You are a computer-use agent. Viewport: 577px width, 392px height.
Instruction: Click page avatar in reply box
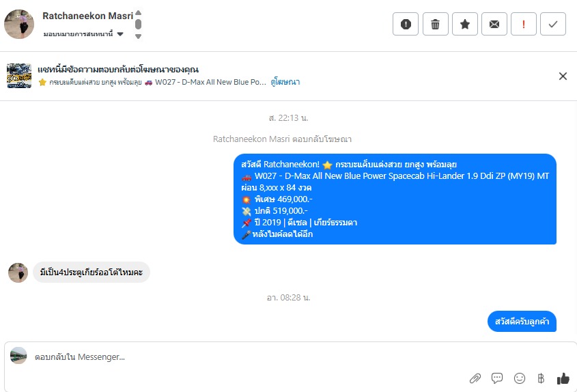tap(18, 356)
